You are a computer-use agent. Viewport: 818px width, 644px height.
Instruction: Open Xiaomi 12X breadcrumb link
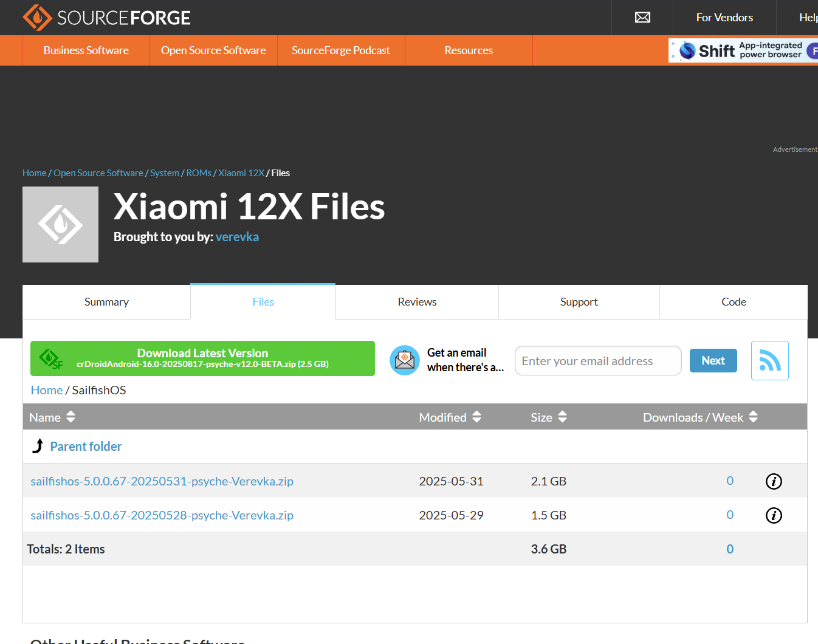[x=241, y=173]
